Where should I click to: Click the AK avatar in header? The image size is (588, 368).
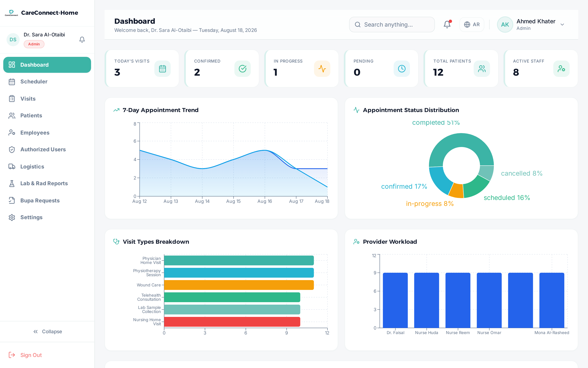tap(505, 24)
